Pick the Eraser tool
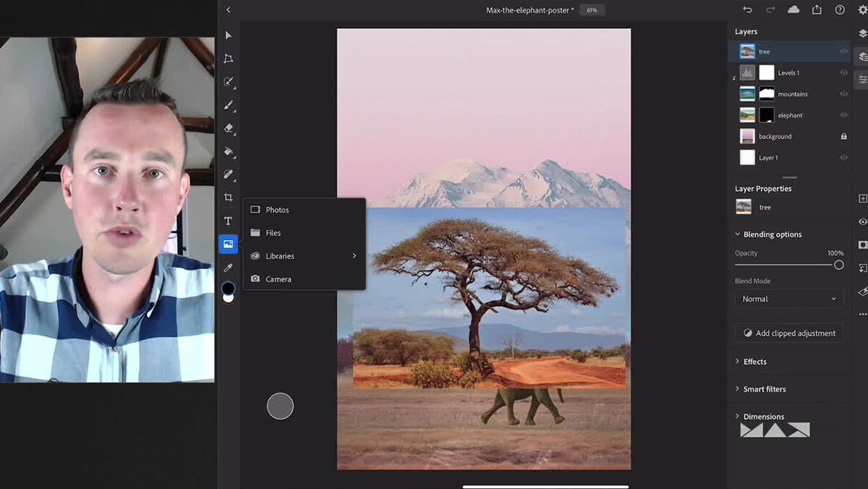The height and width of the screenshot is (489, 868). tap(229, 128)
